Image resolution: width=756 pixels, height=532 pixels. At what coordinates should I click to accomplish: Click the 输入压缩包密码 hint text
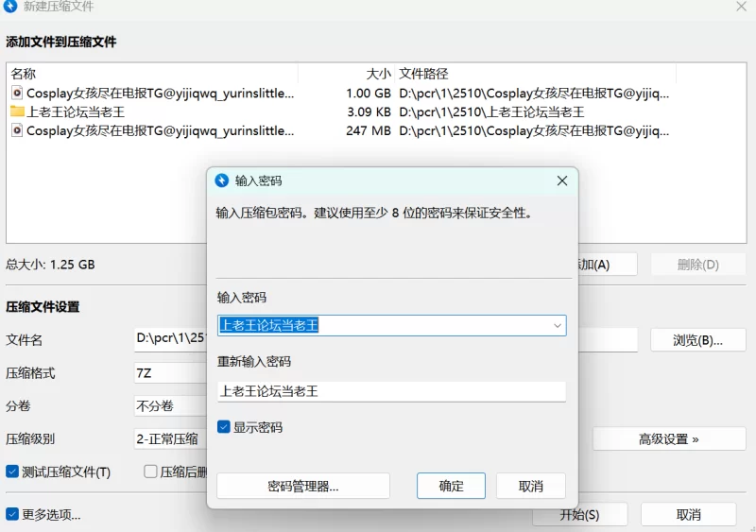point(374,213)
